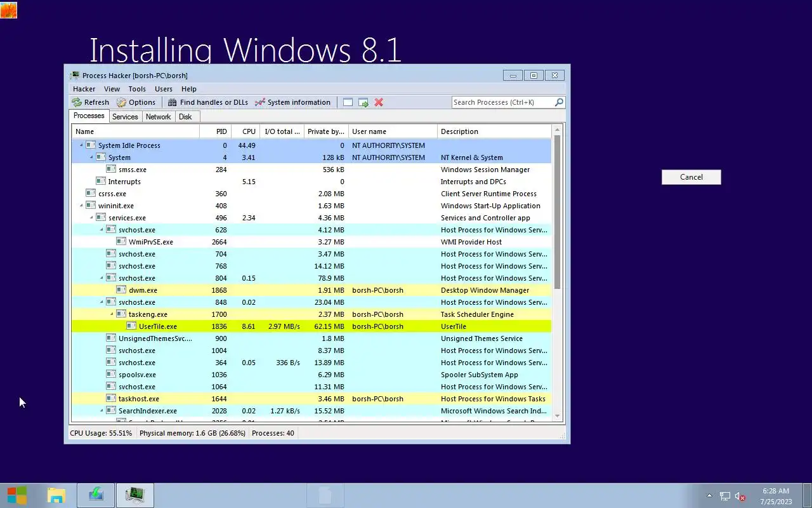
Task: Click CPU Usage: 55.51% in status bar
Action: coord(101,433)
